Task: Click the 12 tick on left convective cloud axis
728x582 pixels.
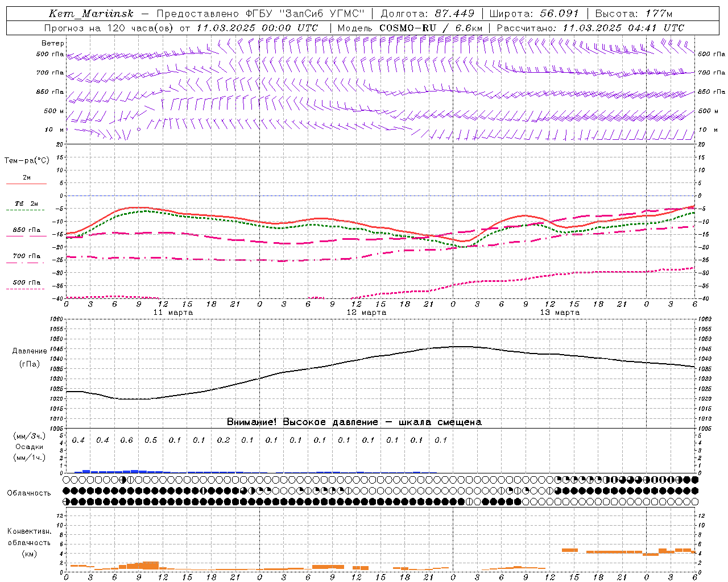Action: point(60,516)
